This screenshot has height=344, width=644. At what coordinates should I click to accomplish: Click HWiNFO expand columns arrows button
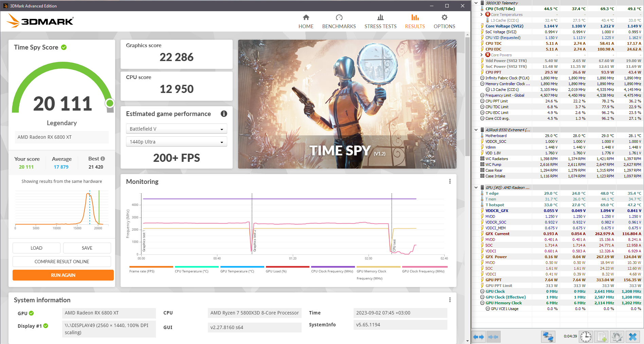[479, 337]
